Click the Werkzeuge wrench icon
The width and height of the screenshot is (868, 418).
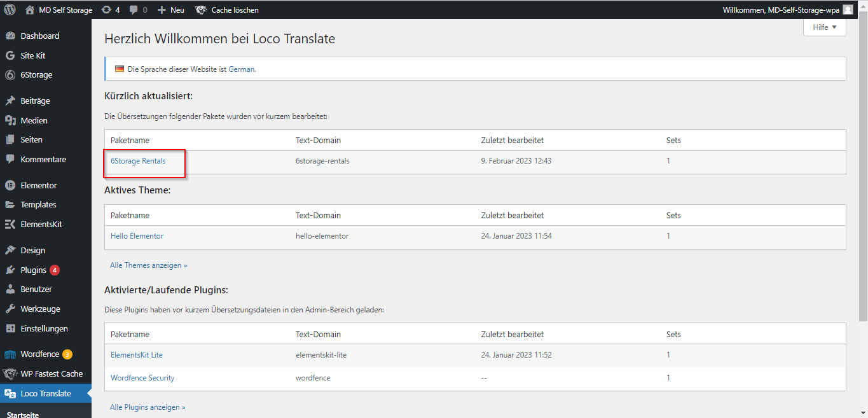click(10, 309)
